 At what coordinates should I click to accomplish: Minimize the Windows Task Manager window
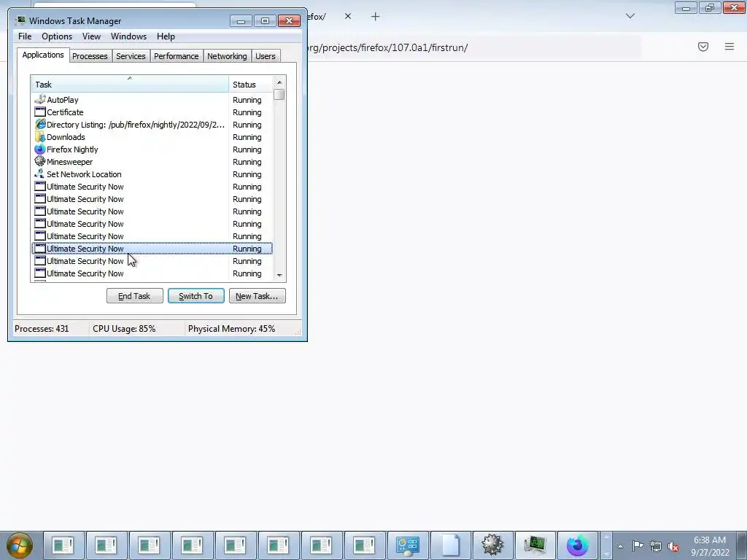[x=241, y=21]
